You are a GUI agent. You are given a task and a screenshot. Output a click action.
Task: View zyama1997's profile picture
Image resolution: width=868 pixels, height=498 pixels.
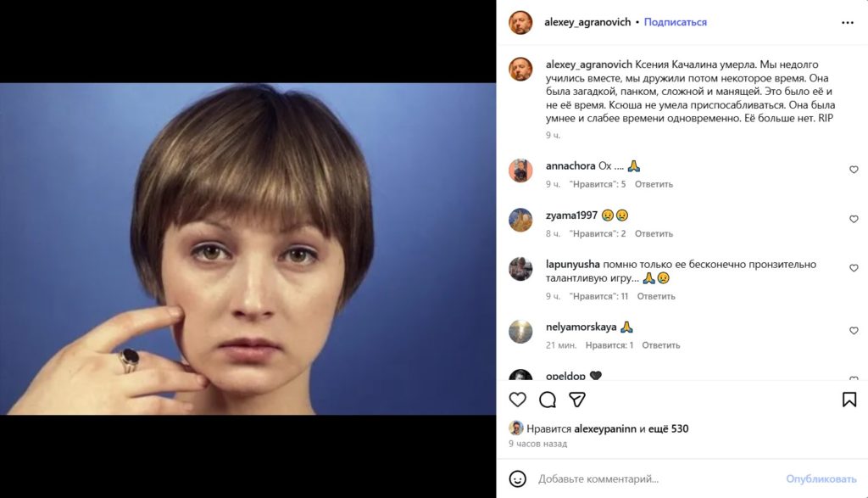click(x=520, y=220)
